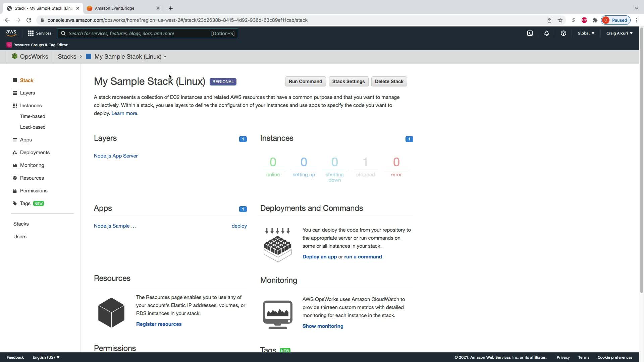Click the AWS logo home icon
Image resolution: width=644 pixels, height=362 pixels.
(x=11, y=33)
